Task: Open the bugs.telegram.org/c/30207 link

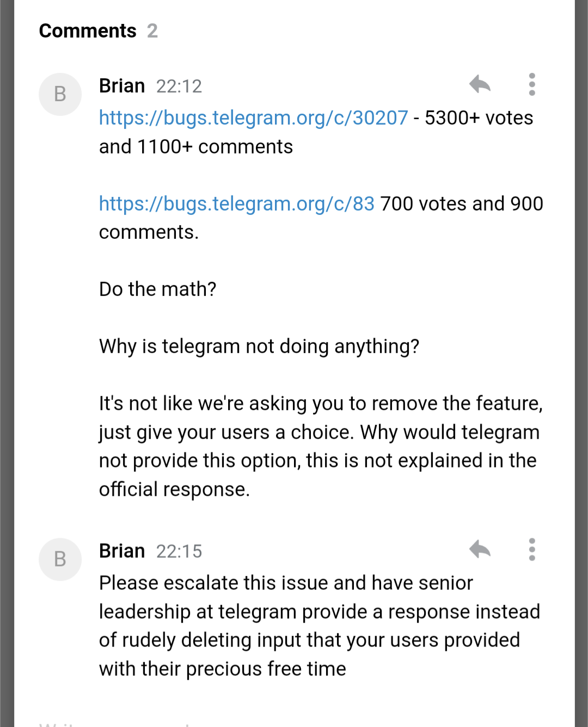Action: click(253, 118)
